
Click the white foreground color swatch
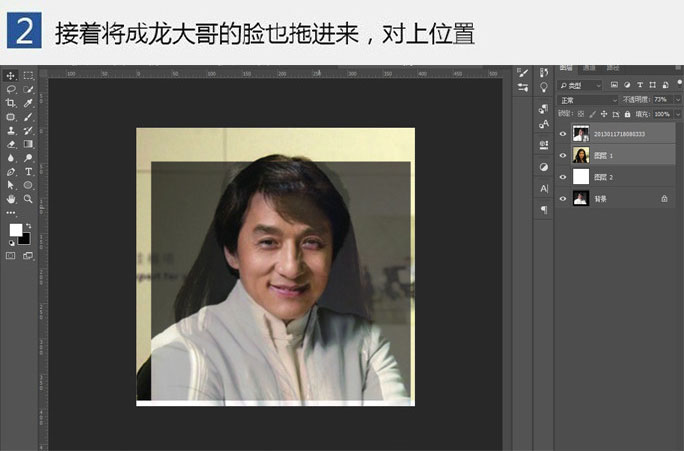[16, 230]
